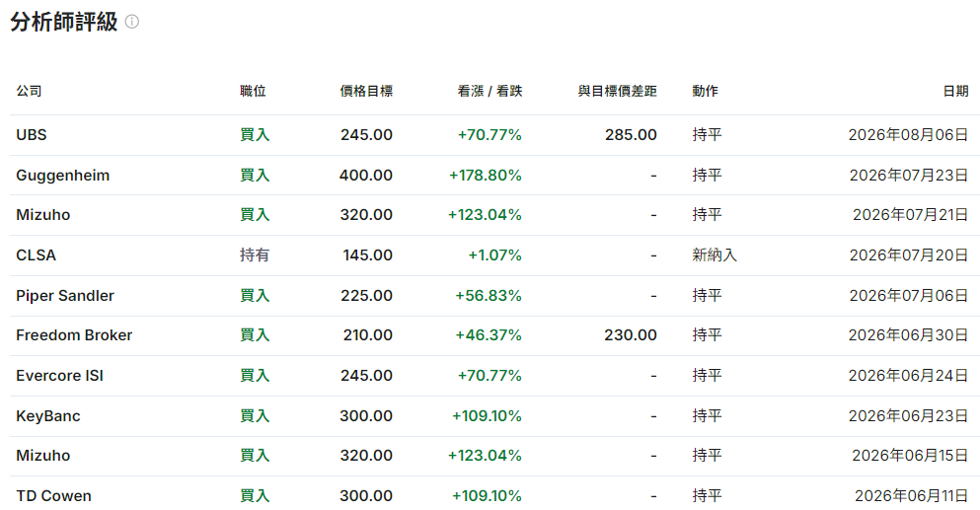The height and width of the screenshot is (510, 980).
Task: Click the 285.00 value in UBS row
Action: click(631, 135)
